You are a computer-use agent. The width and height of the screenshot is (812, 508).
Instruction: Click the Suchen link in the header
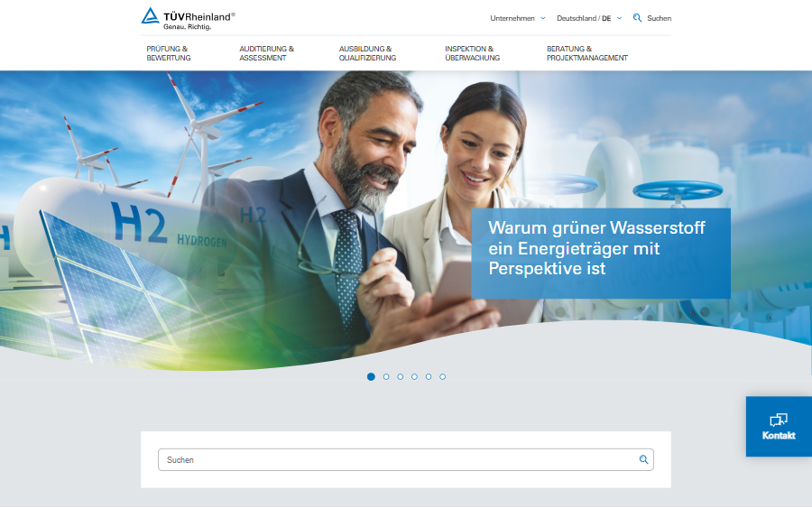tap(659, 18)
